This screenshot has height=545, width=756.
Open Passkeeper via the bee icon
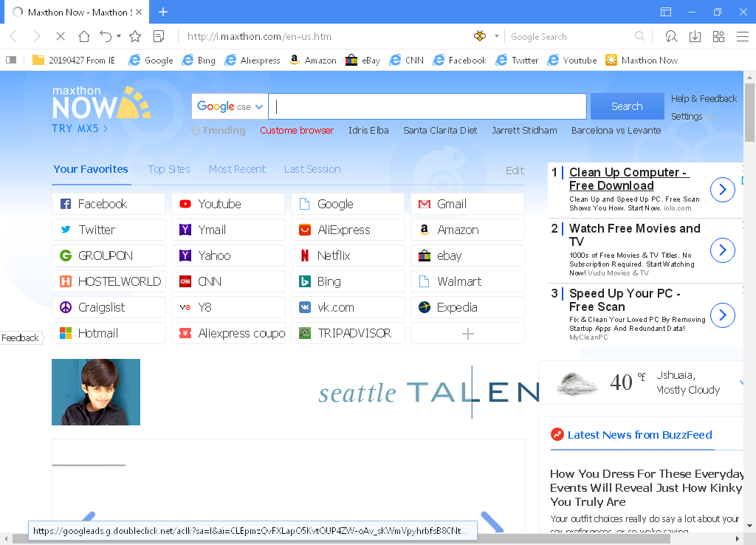(x=480, y=35)
